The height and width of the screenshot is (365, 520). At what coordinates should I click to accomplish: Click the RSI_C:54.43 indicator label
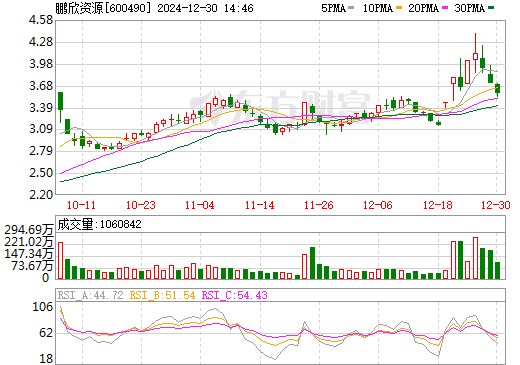[x=235, y=295]
